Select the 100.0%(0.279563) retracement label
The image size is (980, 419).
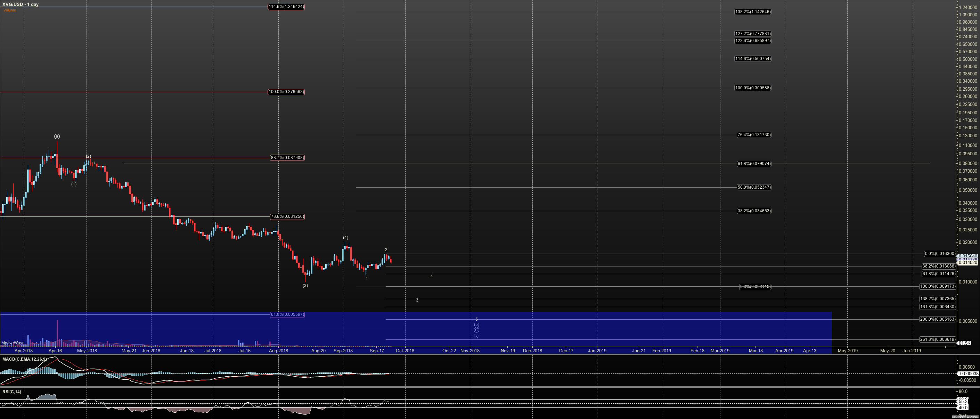[286, 92]
